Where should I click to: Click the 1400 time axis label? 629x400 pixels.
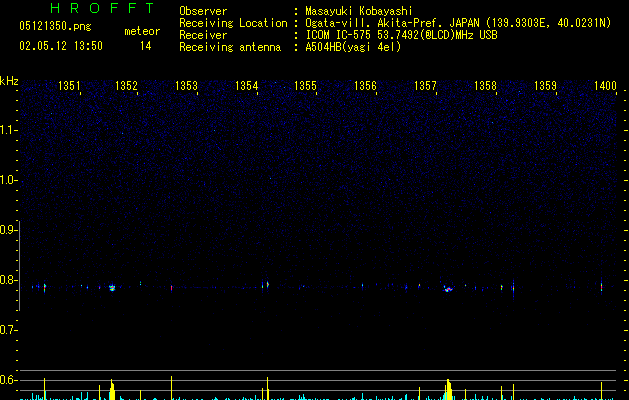[605, 86]
